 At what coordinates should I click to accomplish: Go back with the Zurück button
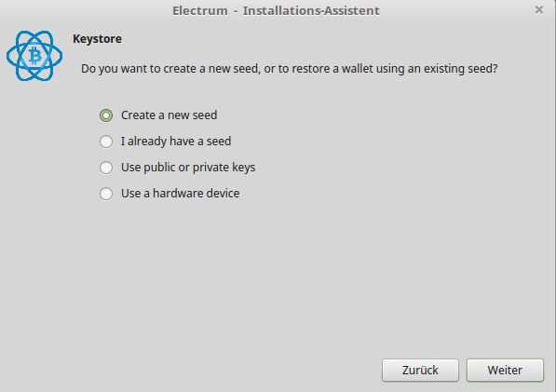420,370
